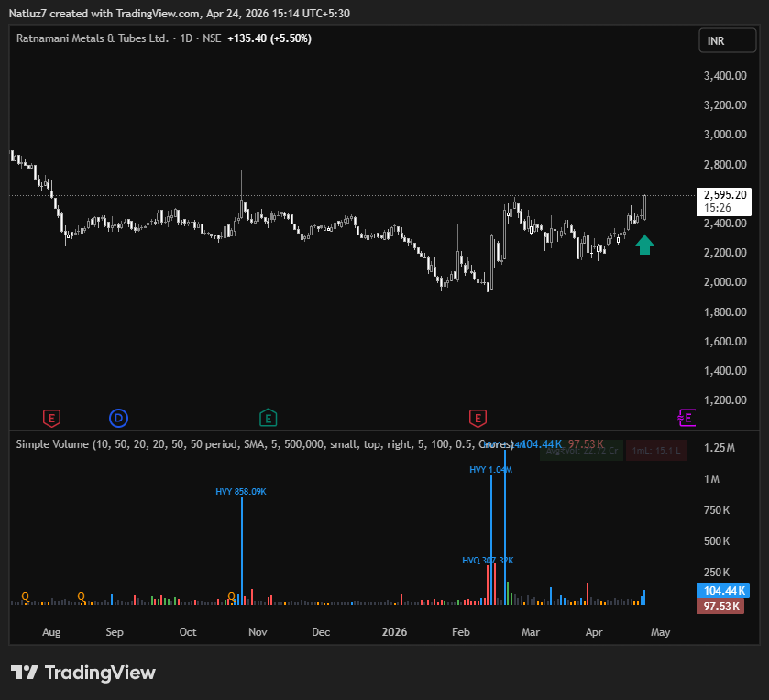
Task: Click Sep on the time axis
Action: (x=115, y=632)
